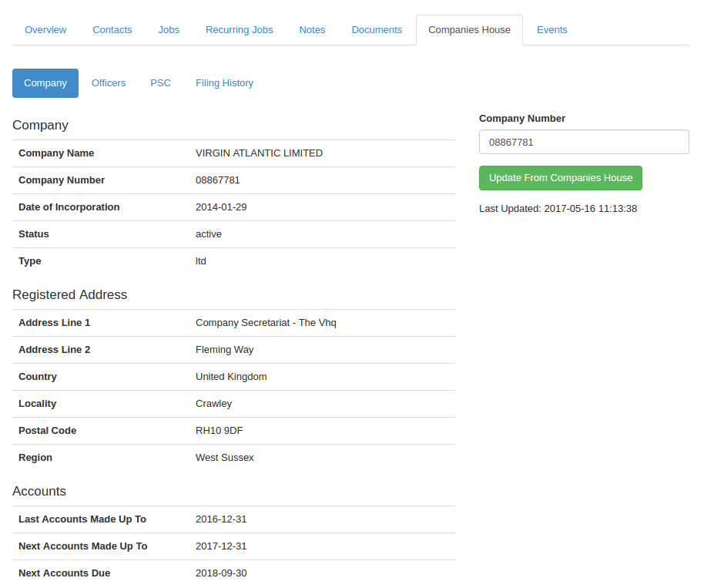This screenshot has height=588, width=704.
Task: Select the Companies House tab
Action: point(469,29)
